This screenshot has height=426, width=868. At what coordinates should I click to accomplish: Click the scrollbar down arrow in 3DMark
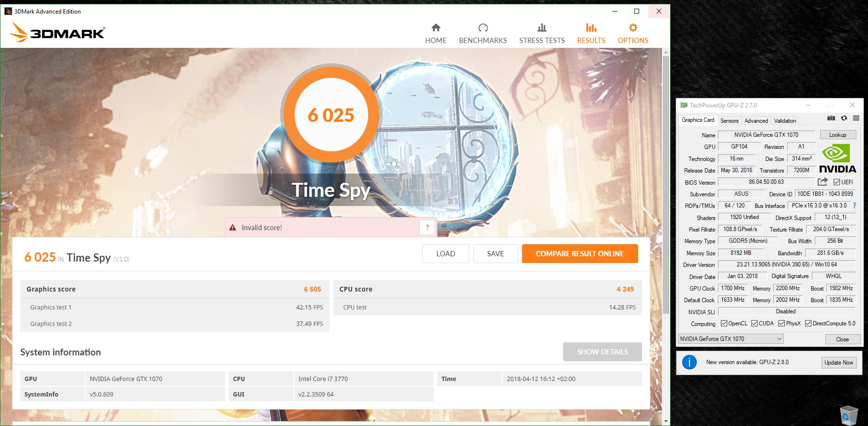666,421
